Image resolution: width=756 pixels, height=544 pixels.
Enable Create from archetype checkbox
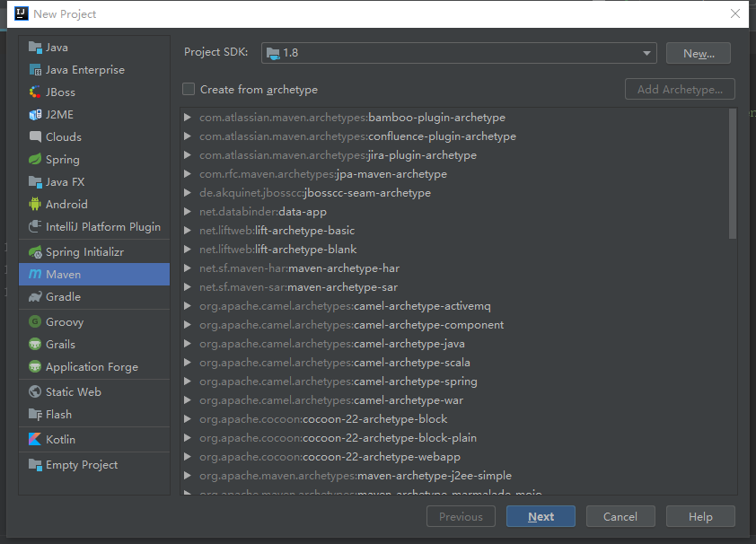pos(189,89)
